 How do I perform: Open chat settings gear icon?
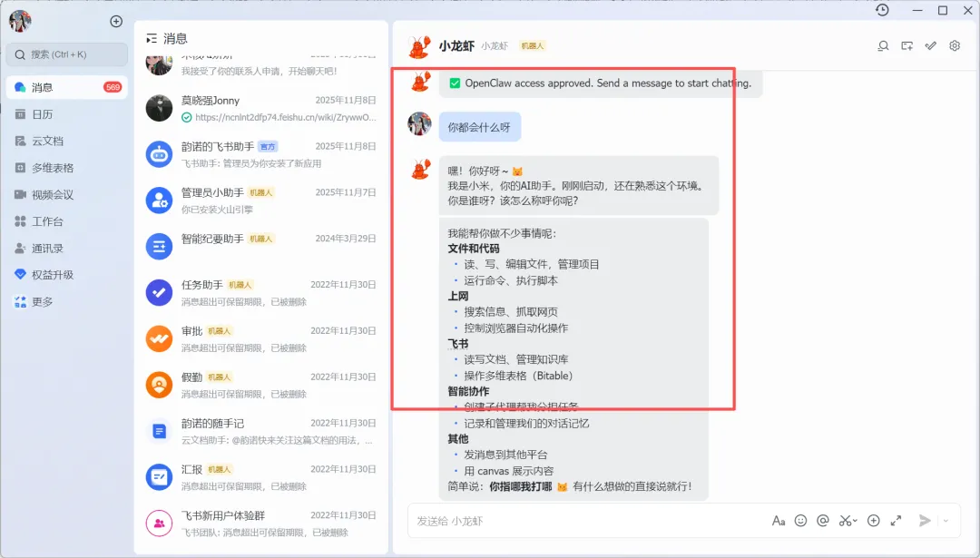pyautogui.click(x=955, y=45)
